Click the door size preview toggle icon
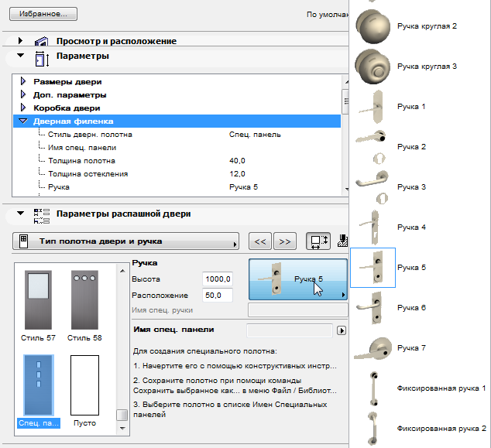Image resolution: width=491 pixels, height=448 pixels. click(x=318, y=241)
